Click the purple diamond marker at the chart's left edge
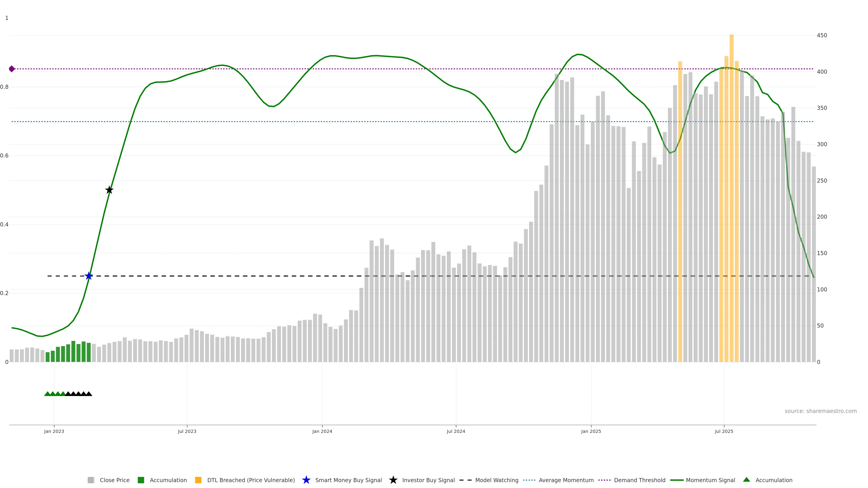The image size is (868, 488). point(12,69)
